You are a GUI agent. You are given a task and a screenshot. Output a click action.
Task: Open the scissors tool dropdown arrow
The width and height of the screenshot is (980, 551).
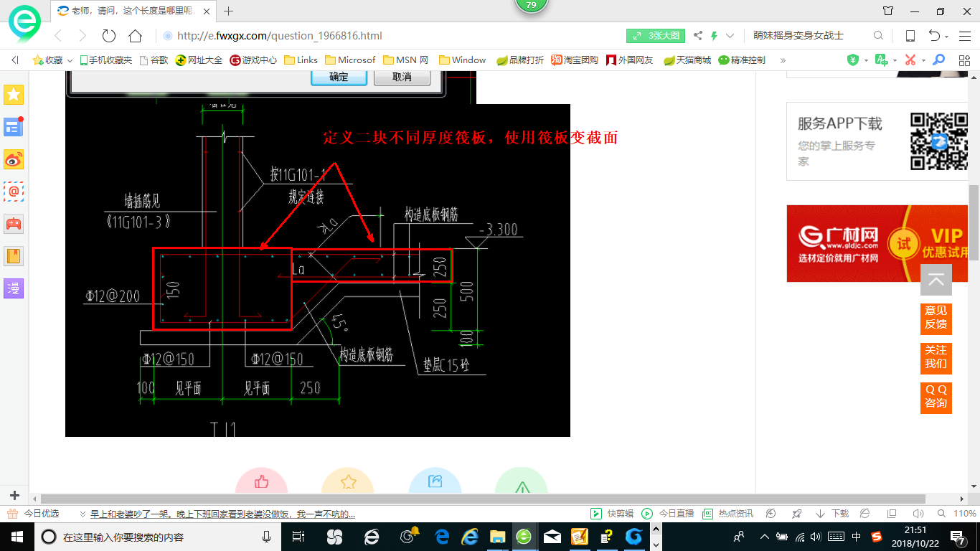tap(923, 60)
